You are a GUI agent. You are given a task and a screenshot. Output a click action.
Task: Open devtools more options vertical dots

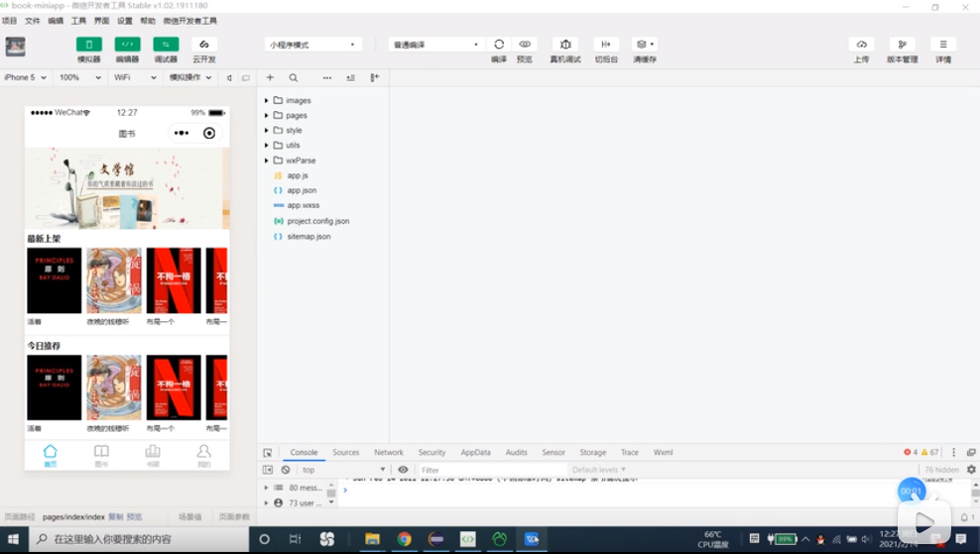954,452
